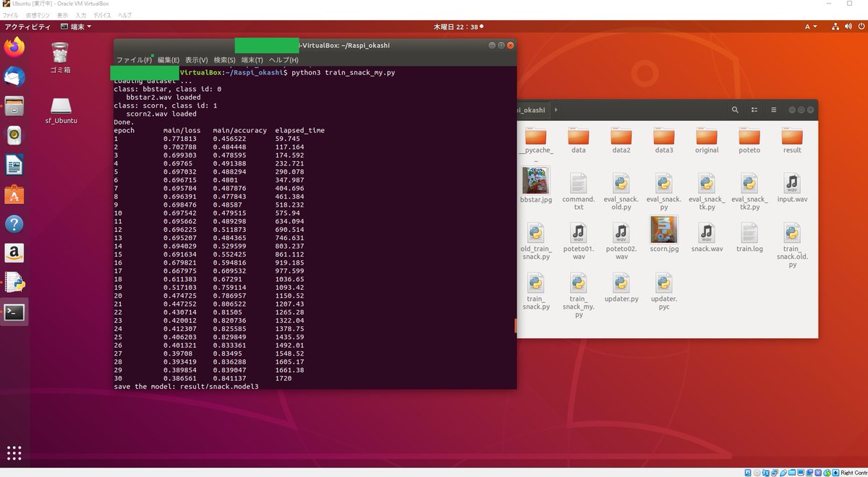The height and width of the screenshot is (477, 868).
Task: Select the __pycache__ folder
Action: coord(536,142)
